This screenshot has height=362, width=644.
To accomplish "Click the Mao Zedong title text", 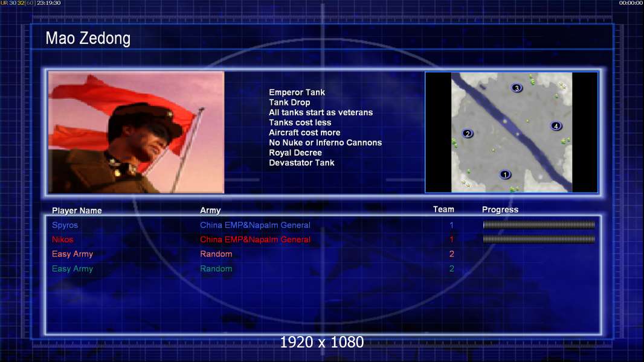I will coord(88,39).
